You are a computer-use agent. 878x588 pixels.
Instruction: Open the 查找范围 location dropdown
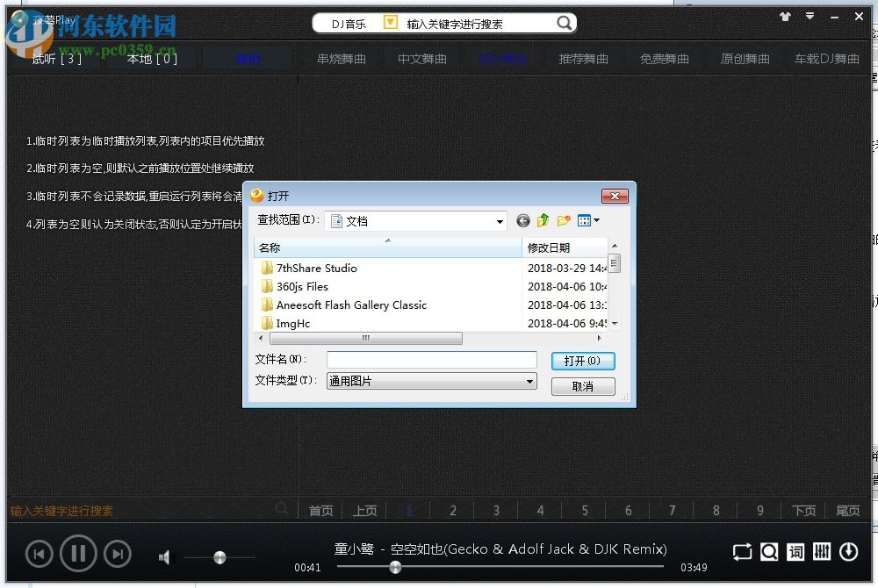[x=500, y=220]
